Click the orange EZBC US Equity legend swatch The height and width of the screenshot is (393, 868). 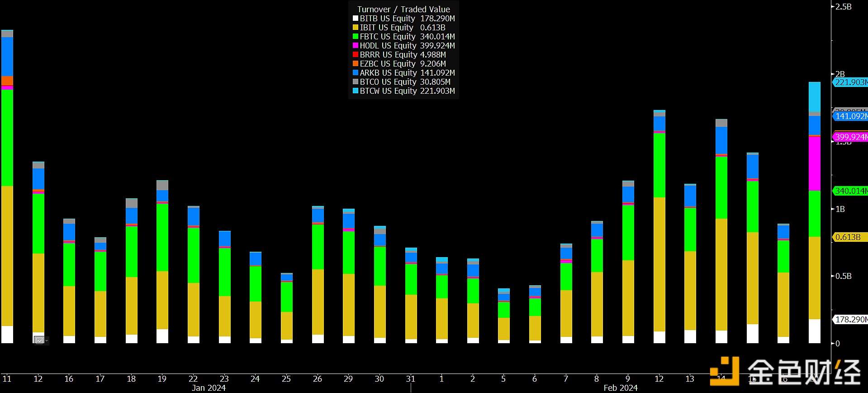pyautogui.click(x=356, y=64)
